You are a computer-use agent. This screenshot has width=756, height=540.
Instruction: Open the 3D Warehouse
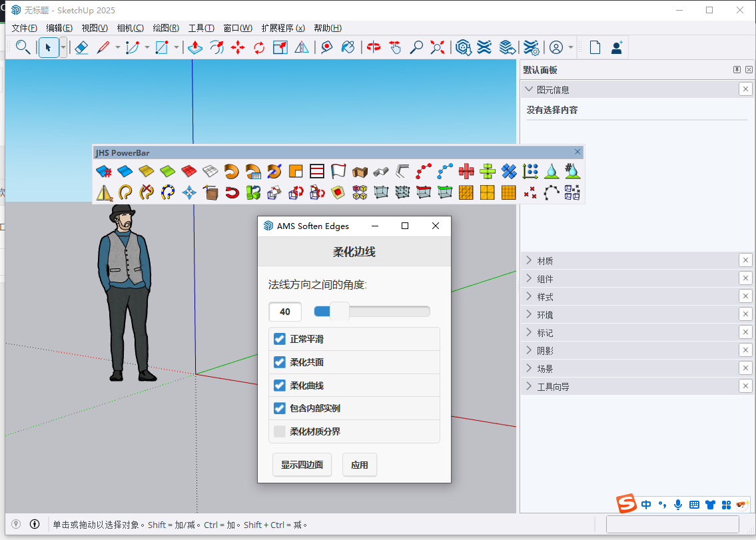point(464,47)
